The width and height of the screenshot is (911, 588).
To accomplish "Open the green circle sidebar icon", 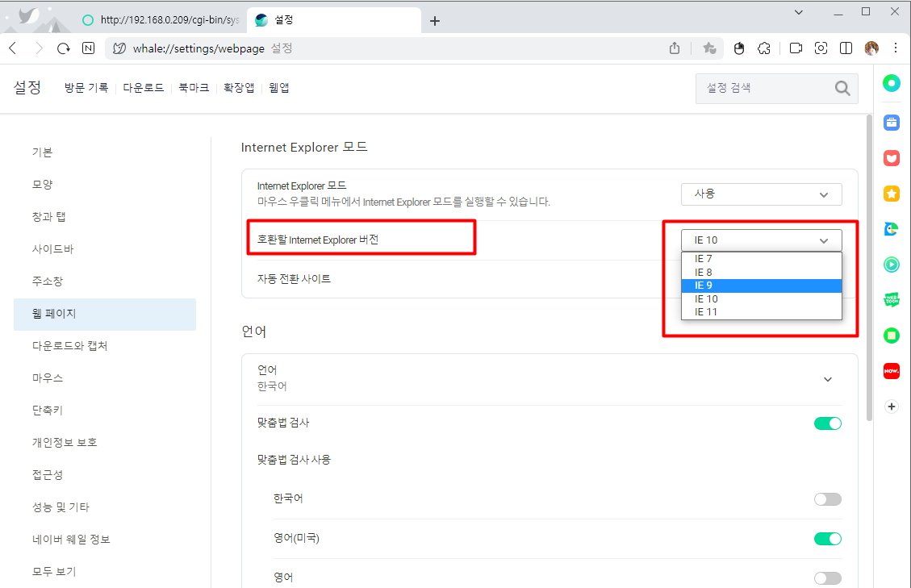I will pos(892,83).
